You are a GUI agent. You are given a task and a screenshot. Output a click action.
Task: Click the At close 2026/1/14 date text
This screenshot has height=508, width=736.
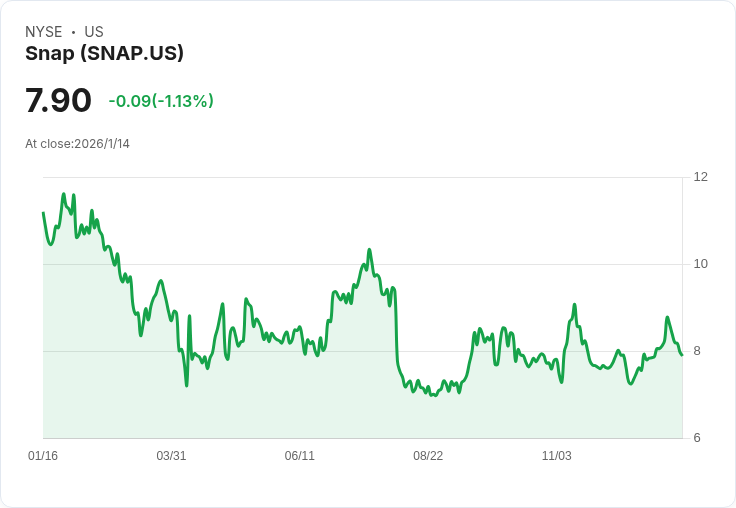(77, 144)
